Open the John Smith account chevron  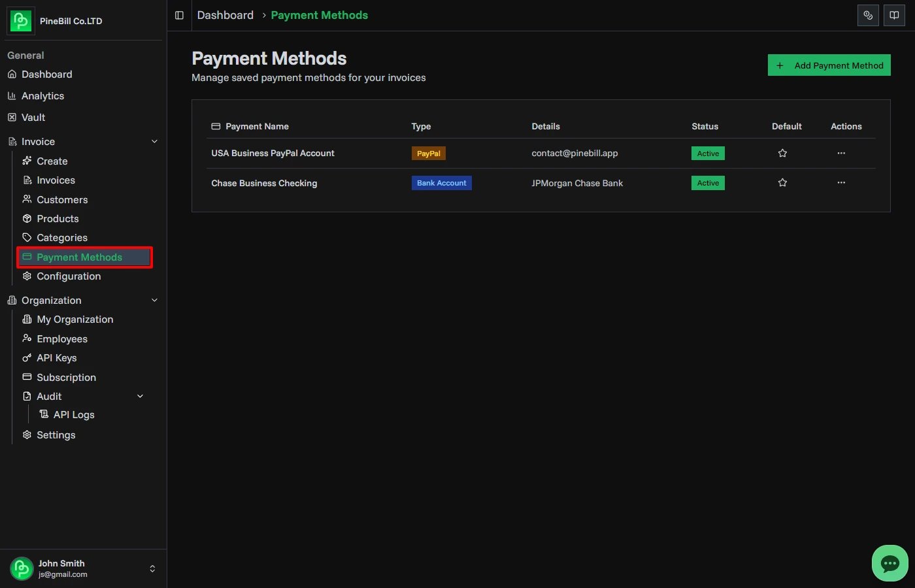[152, 568]
